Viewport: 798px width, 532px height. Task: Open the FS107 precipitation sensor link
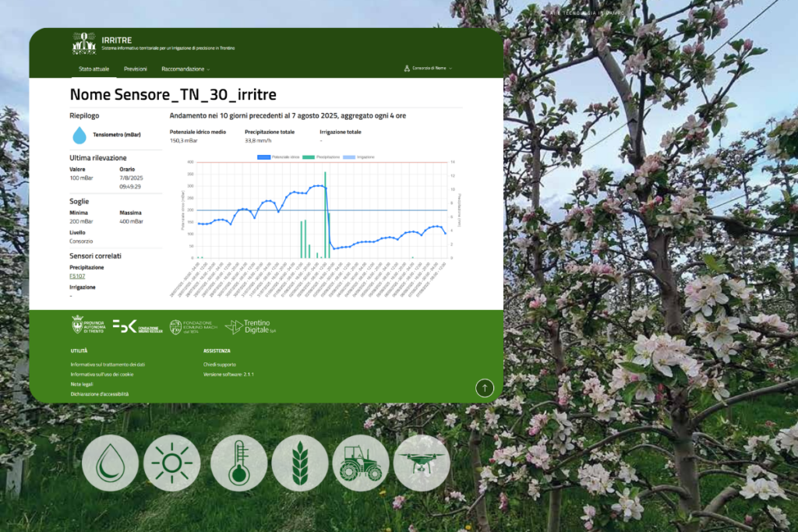(x=77, y=276)
